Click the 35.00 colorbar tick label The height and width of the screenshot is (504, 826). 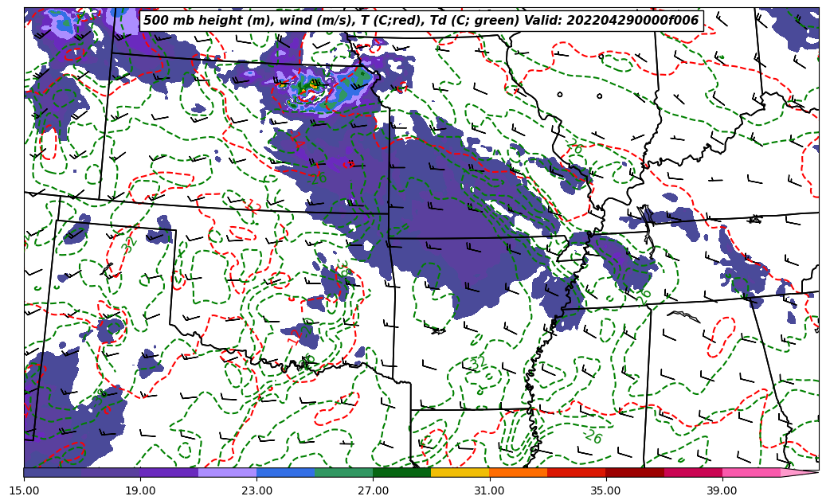[605, 490]
